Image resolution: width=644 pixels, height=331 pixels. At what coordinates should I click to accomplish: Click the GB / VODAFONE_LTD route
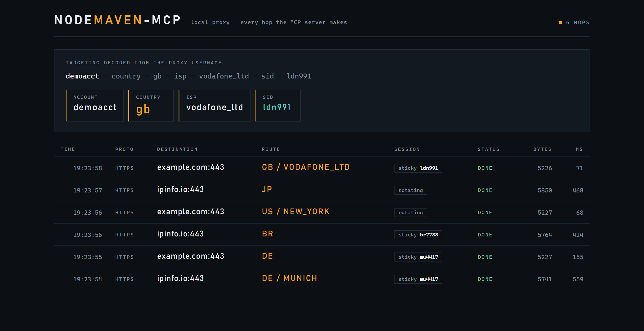click(x=306, y=167)
